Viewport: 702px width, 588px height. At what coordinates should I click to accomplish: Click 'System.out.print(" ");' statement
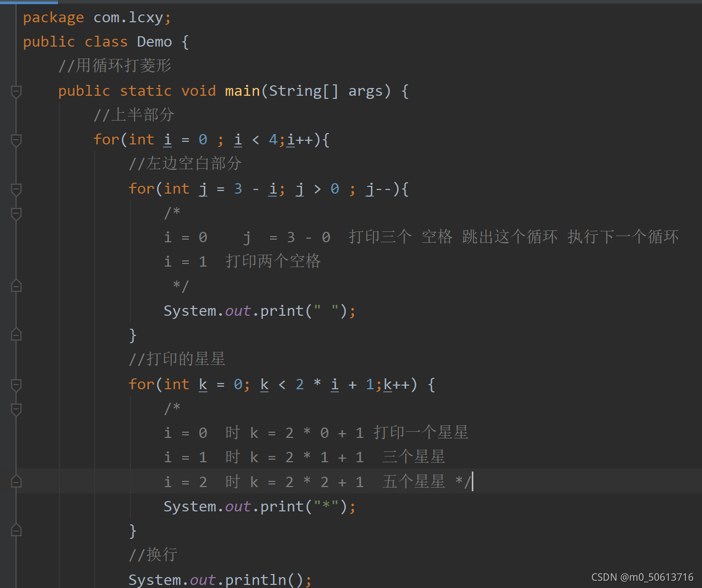point(260,311)
